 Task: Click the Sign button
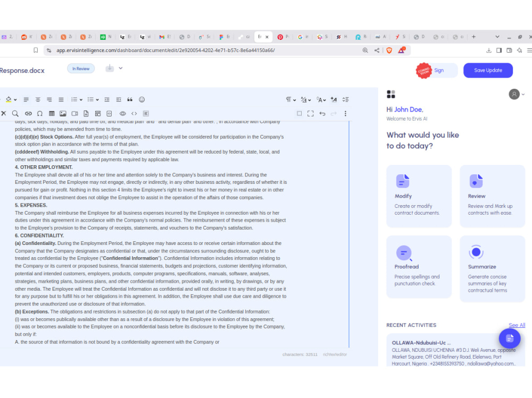point(439,71)
